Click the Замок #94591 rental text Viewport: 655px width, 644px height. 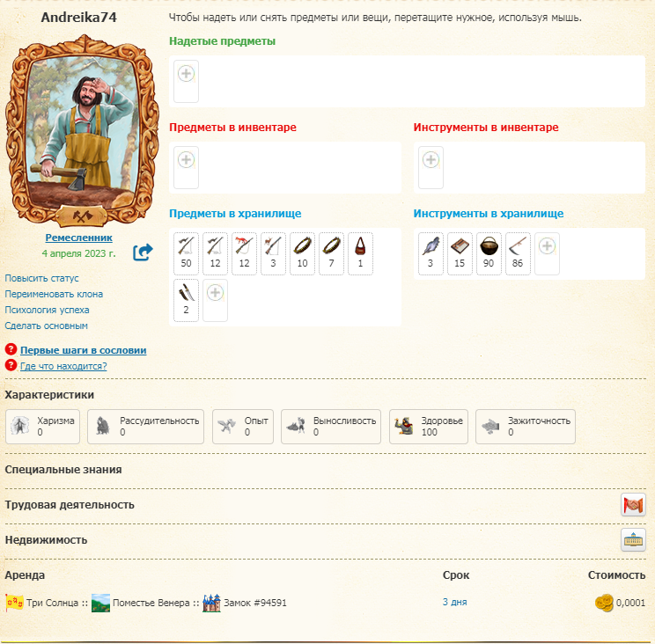coord(255,603)
